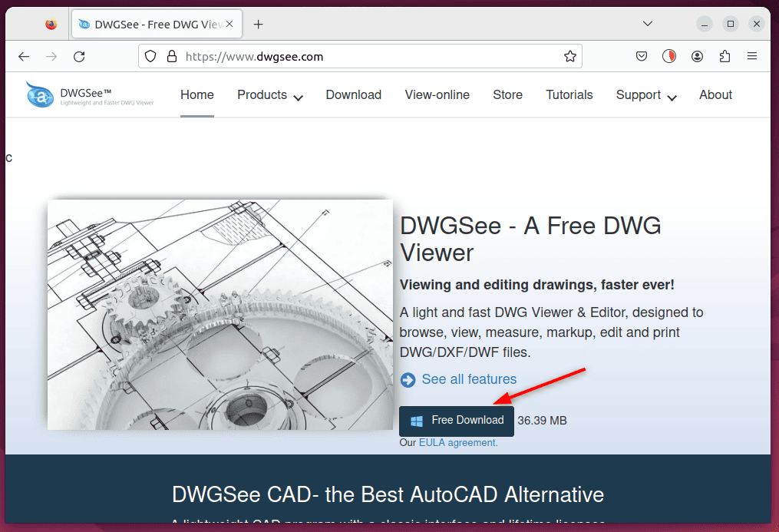Viewport: 779px width, 532px height.
Task: Open a new tab with the plus icon
Action: coord(259,25)
